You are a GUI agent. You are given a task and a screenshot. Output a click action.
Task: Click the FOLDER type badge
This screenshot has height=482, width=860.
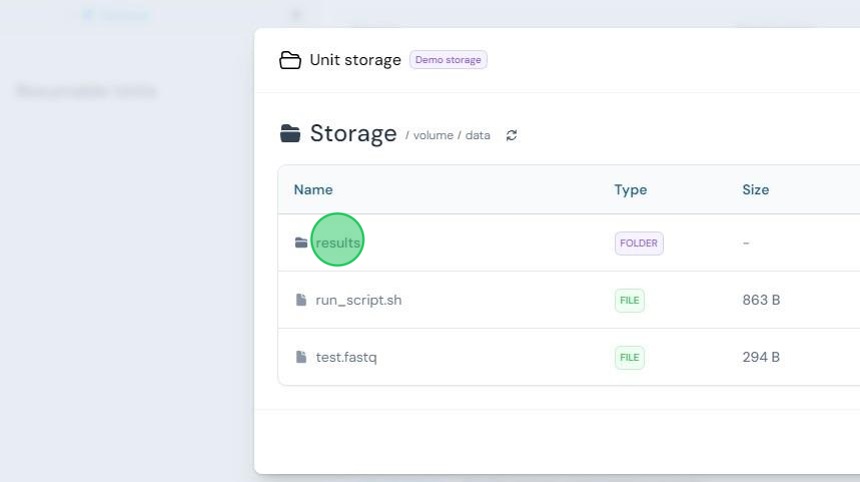[639, 243]
